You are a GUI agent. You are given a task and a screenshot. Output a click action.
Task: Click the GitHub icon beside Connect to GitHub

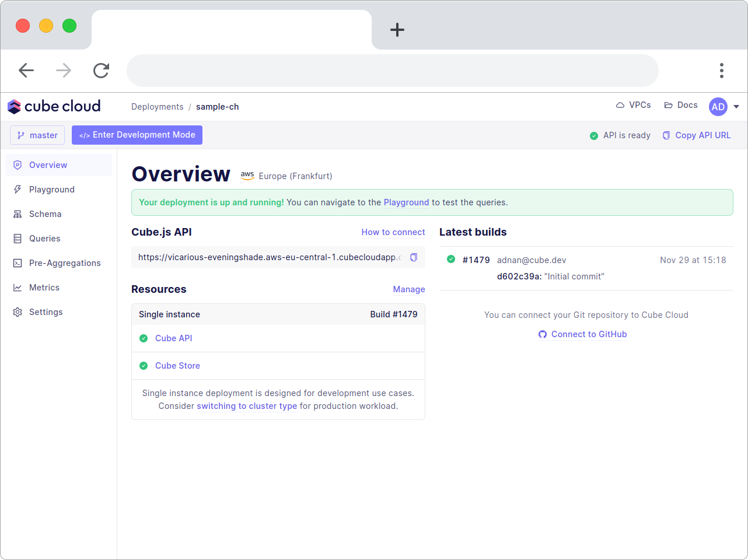point(543,334)
